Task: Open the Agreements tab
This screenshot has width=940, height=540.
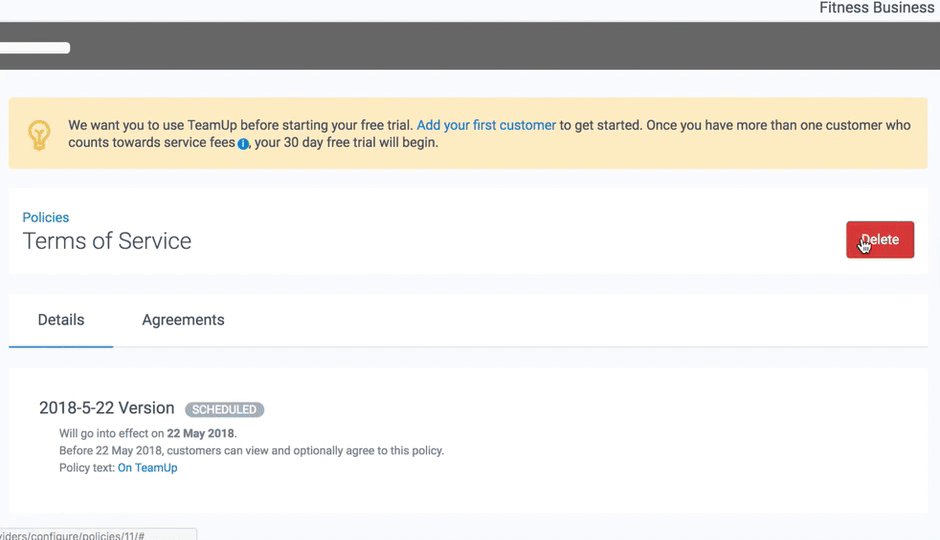Action: (x=183, y=320)
